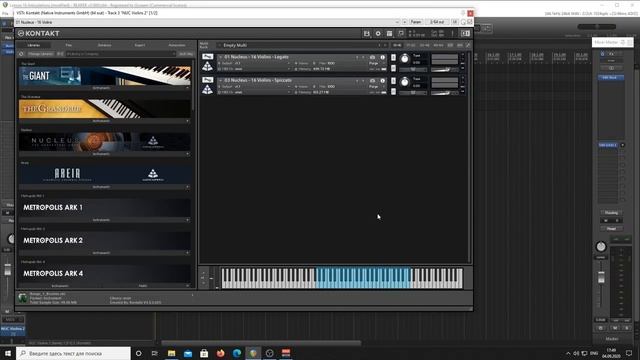Switch to Database tab in Kontakt browser

click(x=104, y=45)
